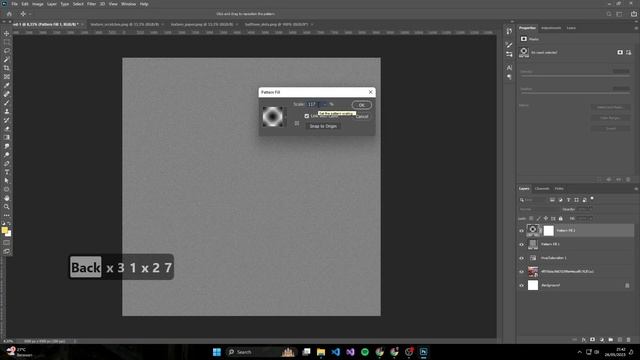Toggle visibility of the photo image layer

coord(521,272)
